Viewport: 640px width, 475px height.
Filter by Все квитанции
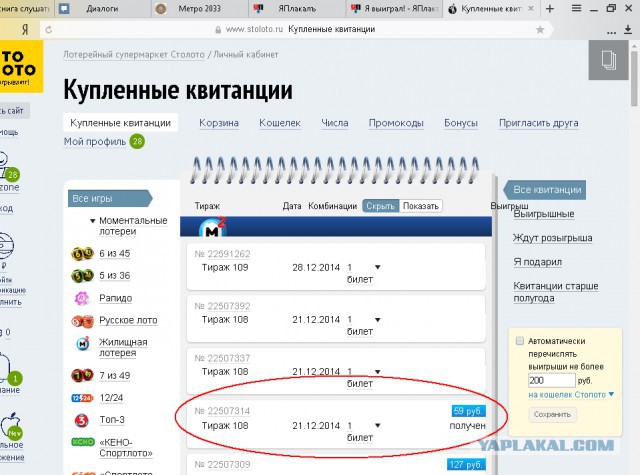click(544, 190)
